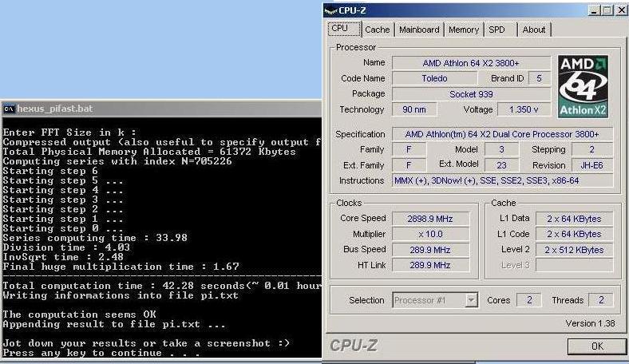Click the processor Name field value
629x364 pixels.
tap(471, 63)
